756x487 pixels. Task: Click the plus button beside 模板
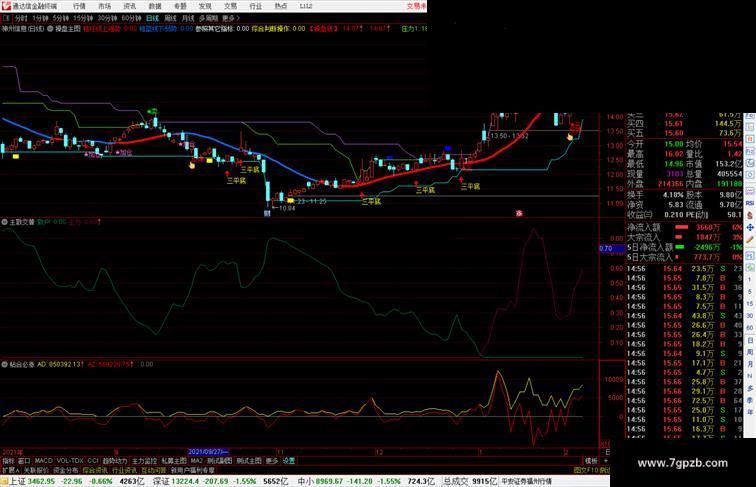tap(606, 461)
